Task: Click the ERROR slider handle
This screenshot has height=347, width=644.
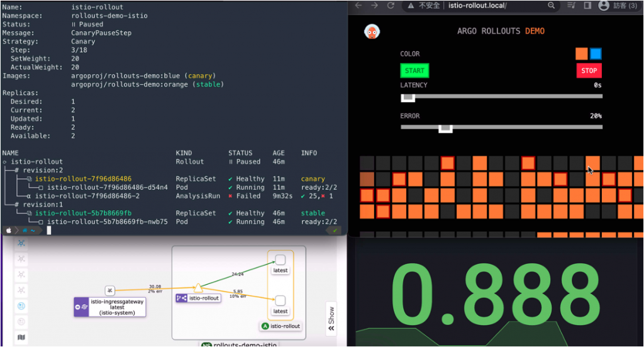Action: (445, 128)
